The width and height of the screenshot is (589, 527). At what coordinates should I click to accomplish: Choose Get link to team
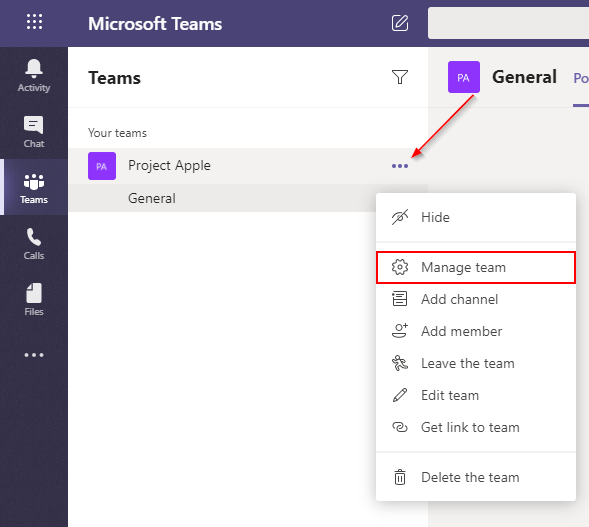(x=476, y=427)
